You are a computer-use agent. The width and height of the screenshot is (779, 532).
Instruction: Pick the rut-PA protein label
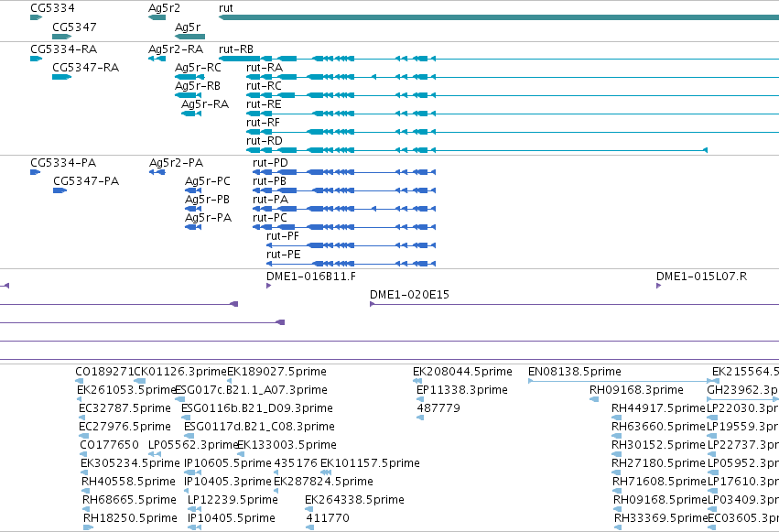[x=270, y=200]
